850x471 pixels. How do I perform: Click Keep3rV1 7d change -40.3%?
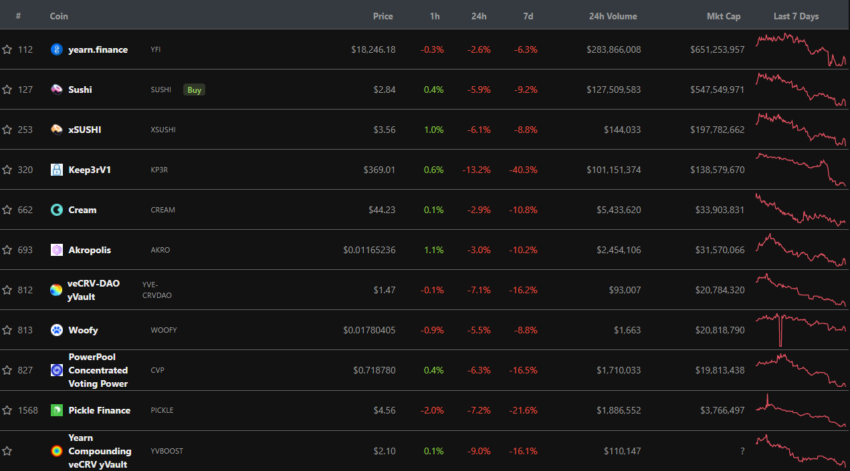(523, 170)
